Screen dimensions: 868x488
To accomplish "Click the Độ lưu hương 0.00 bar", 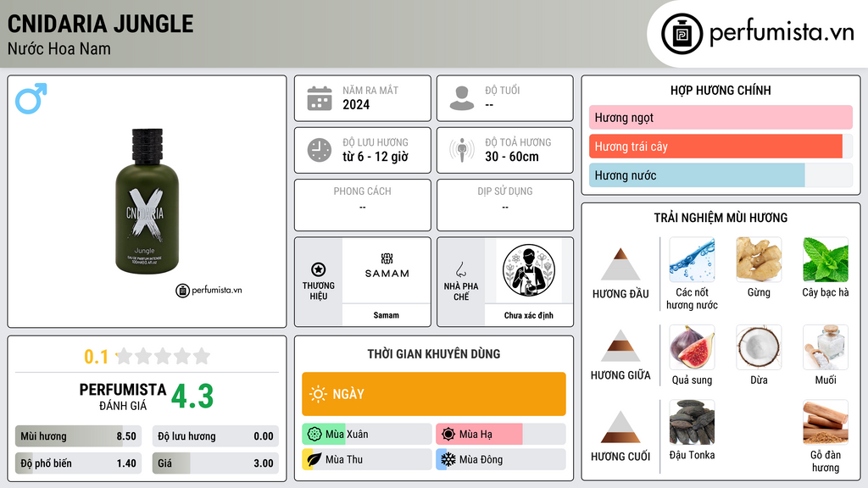I will [215, 436].
